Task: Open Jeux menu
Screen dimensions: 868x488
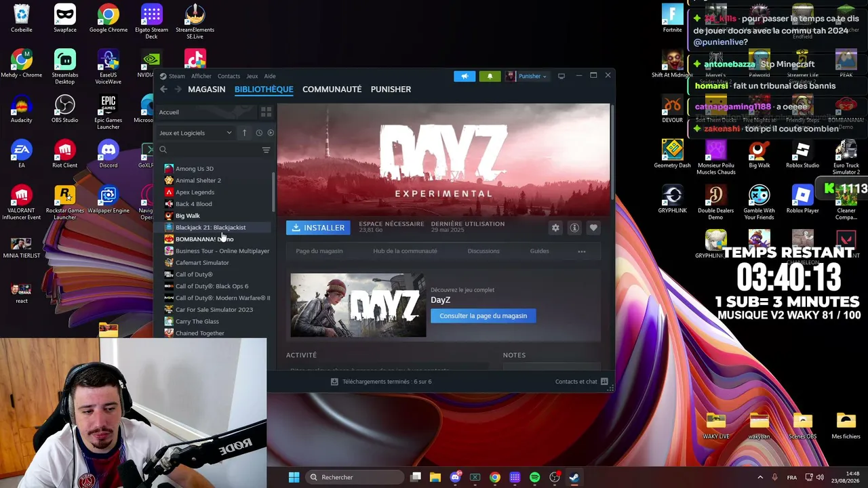Action: tap(252, 76)
